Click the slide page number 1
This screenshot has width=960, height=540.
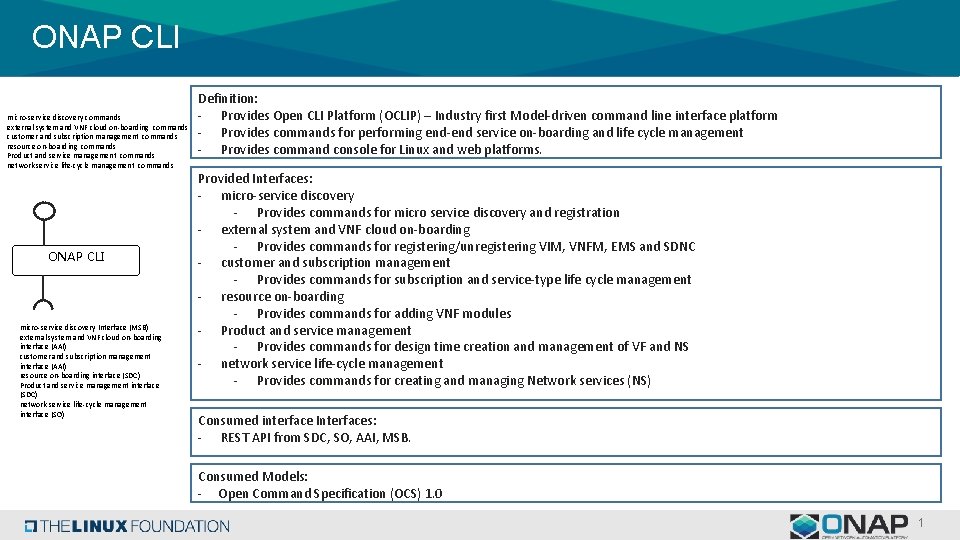[x=920, y=522]
